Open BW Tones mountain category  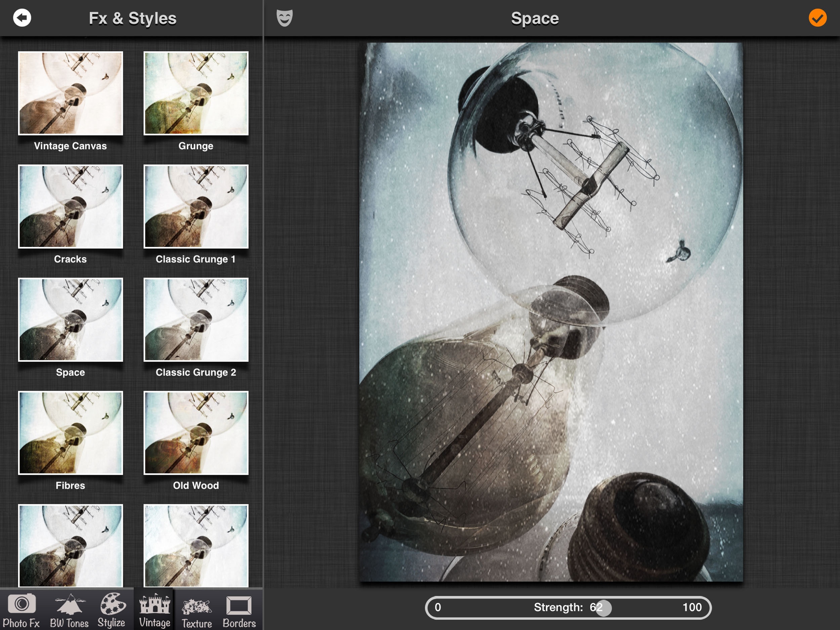(x=69, y=610)
